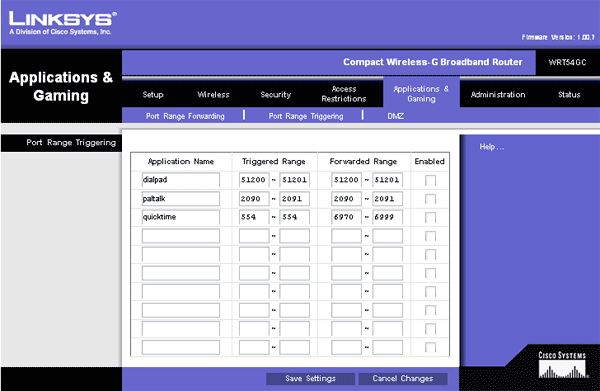Click the empty fourth row application name field

(181, 236)
